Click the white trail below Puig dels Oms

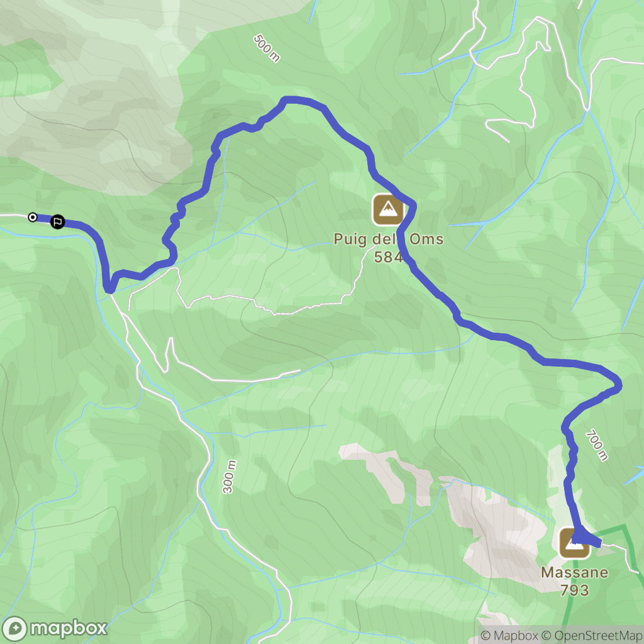(263, 306)
